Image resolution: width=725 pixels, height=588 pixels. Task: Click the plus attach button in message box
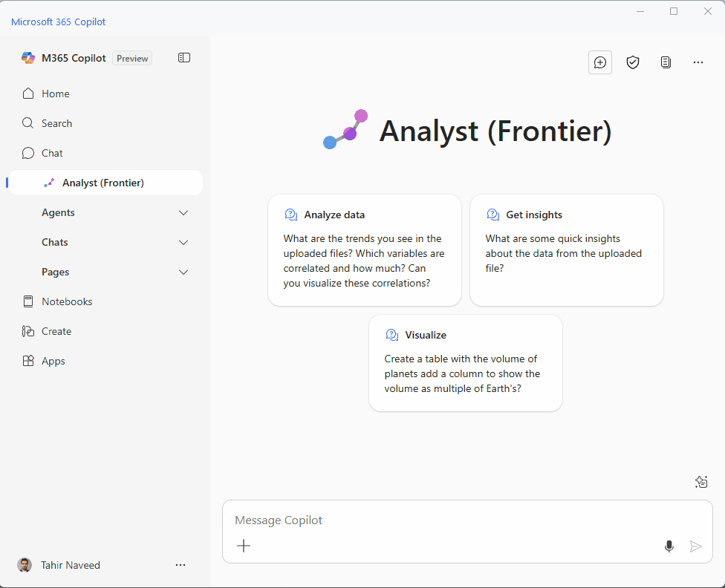[x=244, y=546]
